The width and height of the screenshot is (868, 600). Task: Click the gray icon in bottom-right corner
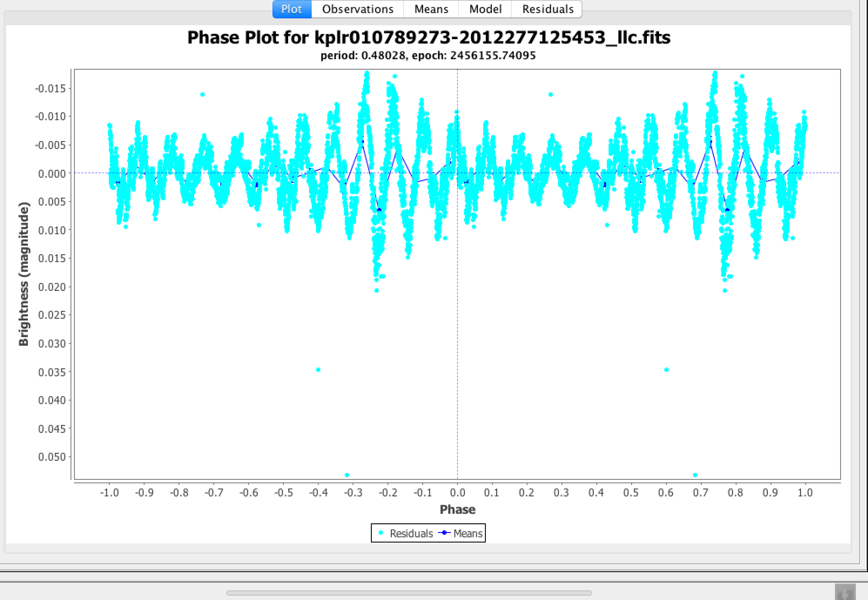[845, 593]
